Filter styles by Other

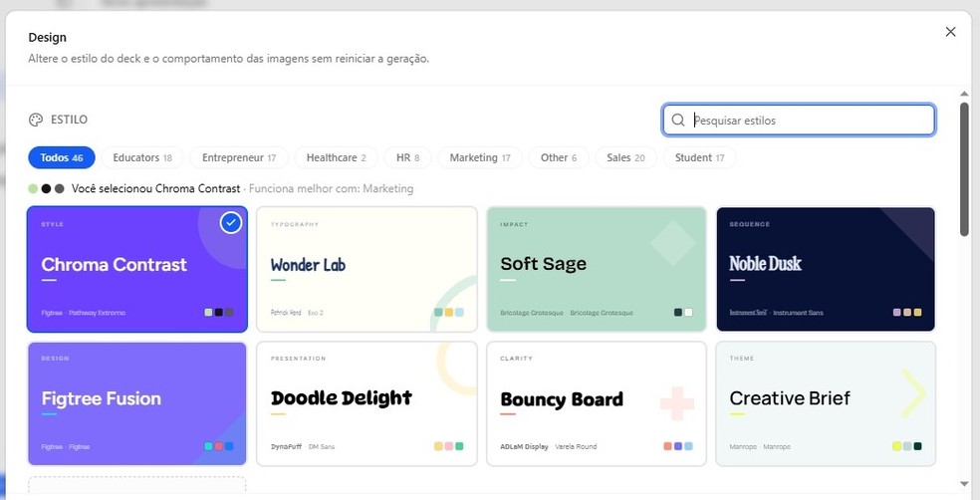click(x=559, y=157)
